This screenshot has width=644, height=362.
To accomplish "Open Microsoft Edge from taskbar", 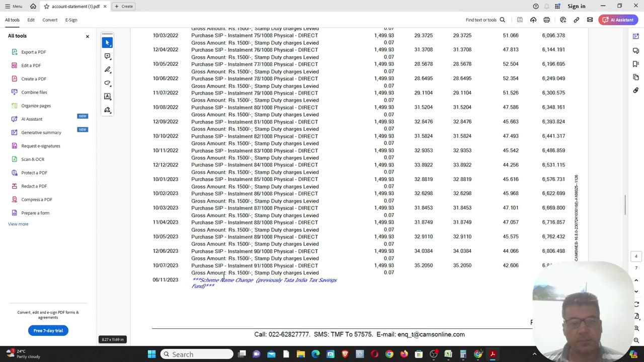I will click(x=315, y=354).
